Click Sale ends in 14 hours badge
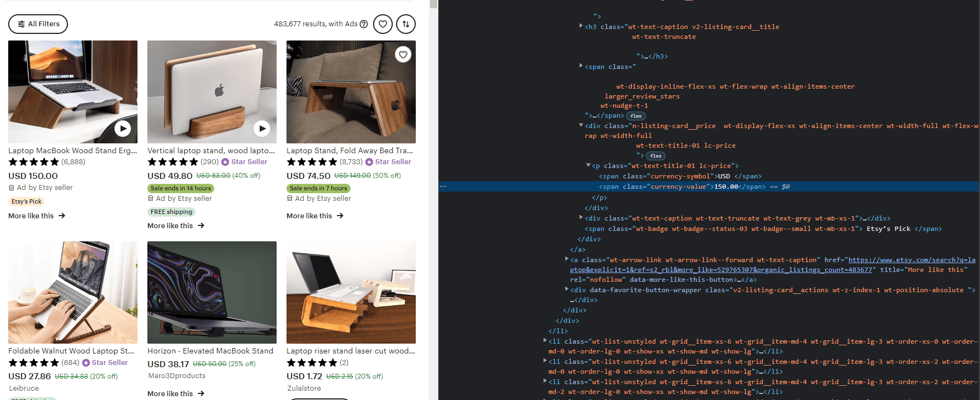 coord(181,188)
